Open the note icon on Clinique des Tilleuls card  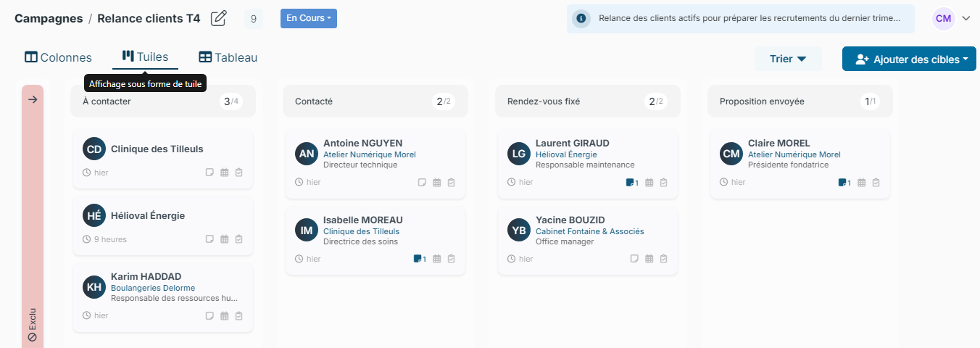[209, 173]
